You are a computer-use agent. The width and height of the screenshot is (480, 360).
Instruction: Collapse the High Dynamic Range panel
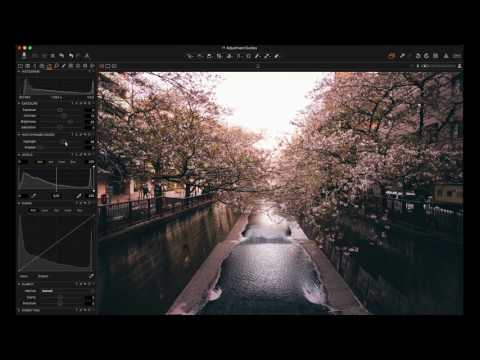click(x=19, y=135)
